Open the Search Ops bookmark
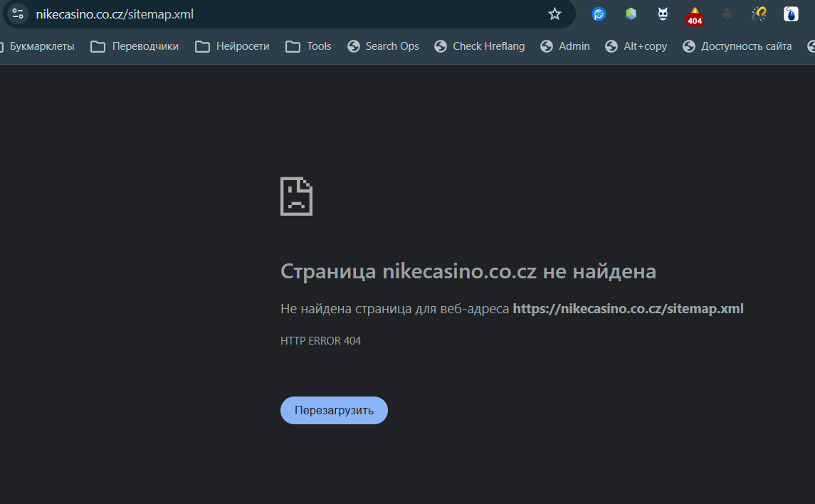Image resolution: width=815 pixels, height=504 pixels. [383, 46]
